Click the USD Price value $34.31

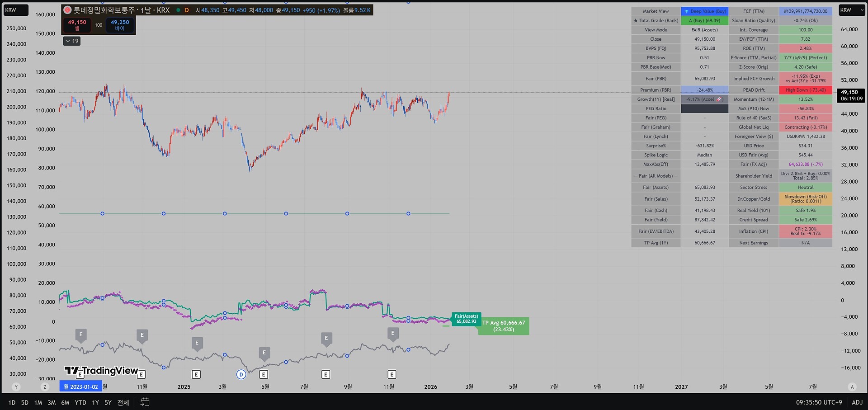[806, 146]
